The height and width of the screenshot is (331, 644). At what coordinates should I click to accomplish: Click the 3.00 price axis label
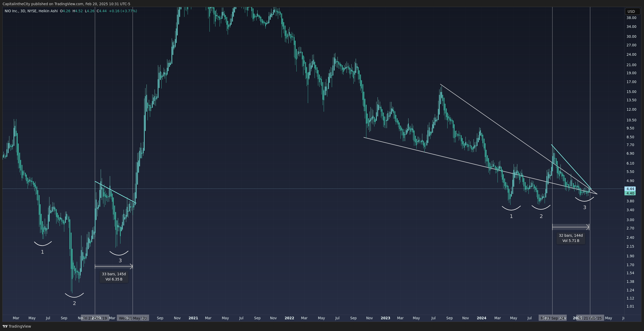coord(630,220)
